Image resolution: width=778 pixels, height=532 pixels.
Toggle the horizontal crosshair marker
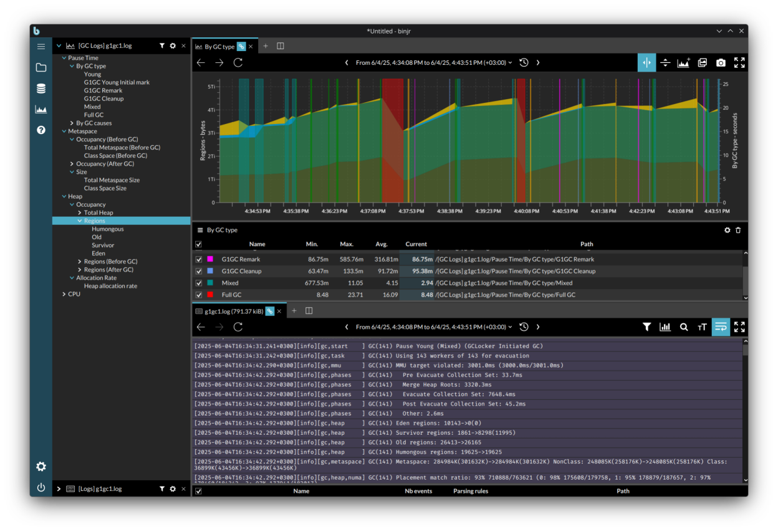point(665,62)
